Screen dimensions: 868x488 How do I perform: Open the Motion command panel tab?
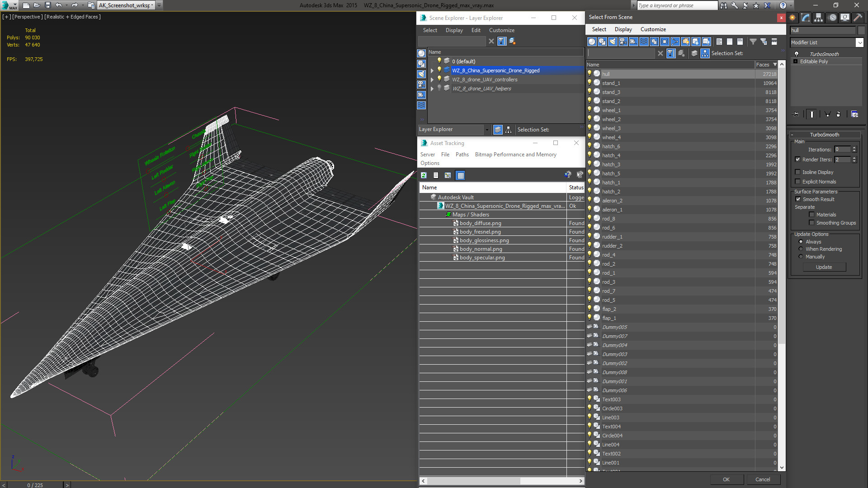pos(832,18)
